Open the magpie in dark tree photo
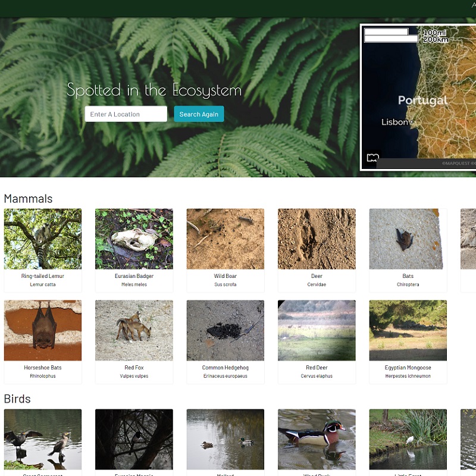The width and height of the screenshot is (476, 476). (134, 439)
